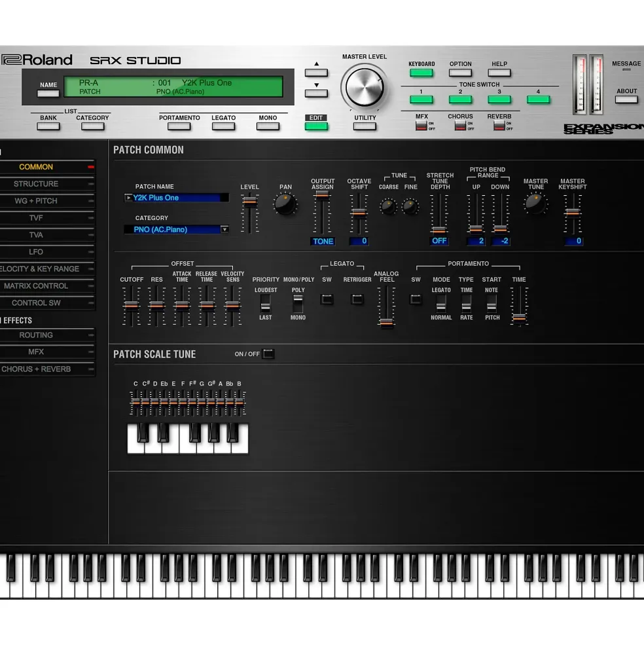This screenshot has width=644, height=645.
Task: Click the Help button
Action: [499, 73]
